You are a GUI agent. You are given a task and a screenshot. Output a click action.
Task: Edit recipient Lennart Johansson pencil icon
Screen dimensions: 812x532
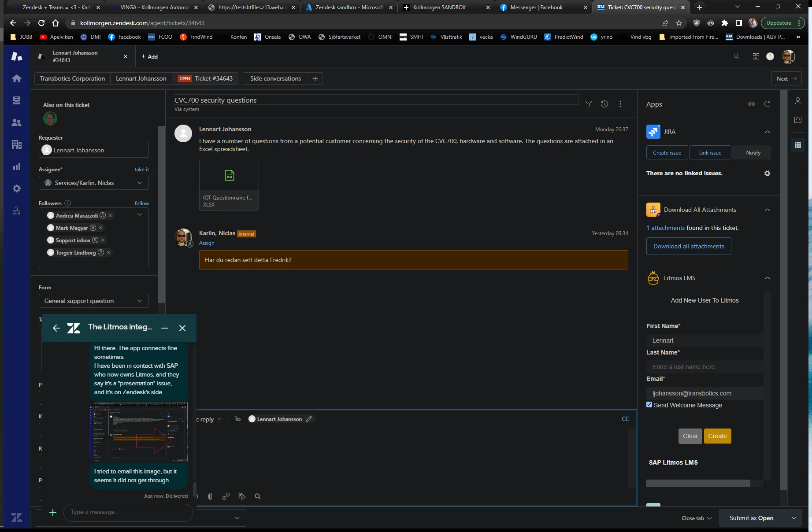click(x=309, y=419)
